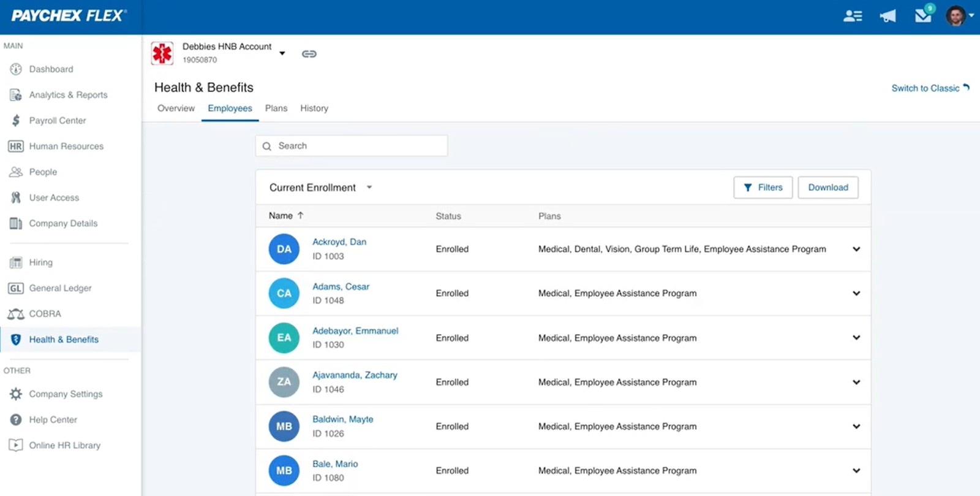Click the Payroll Center dollar icon
Viewport: 980px width, 496px height.
(16, 121)
